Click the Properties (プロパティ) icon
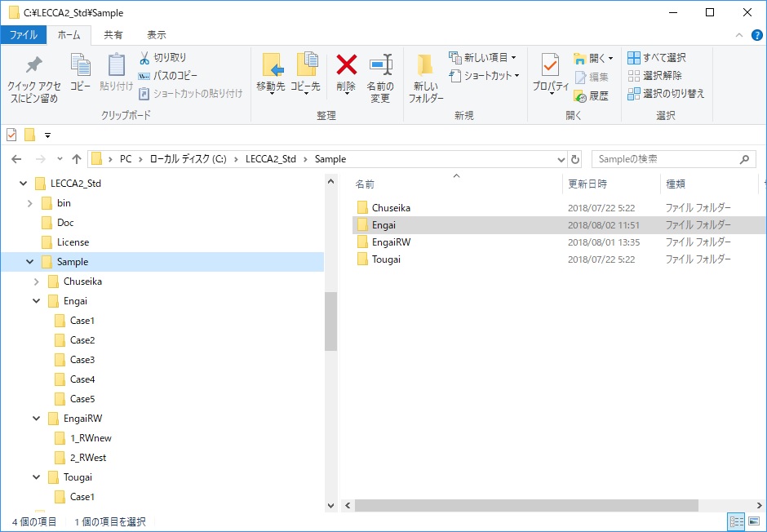The width and height of the screenshot is (767, 532). (x=550, y=65)
